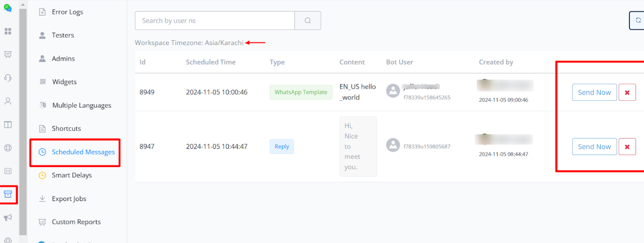Open the megaphone broadcast icon in left rail
This screenshot has height=243, width=644.
pyautogui.click(x=8, y=218)
